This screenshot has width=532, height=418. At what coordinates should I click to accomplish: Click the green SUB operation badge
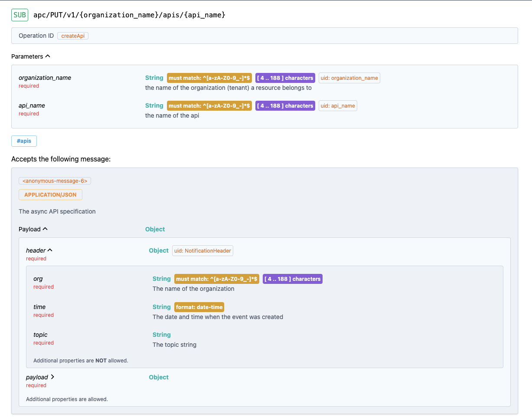[20, 15]
